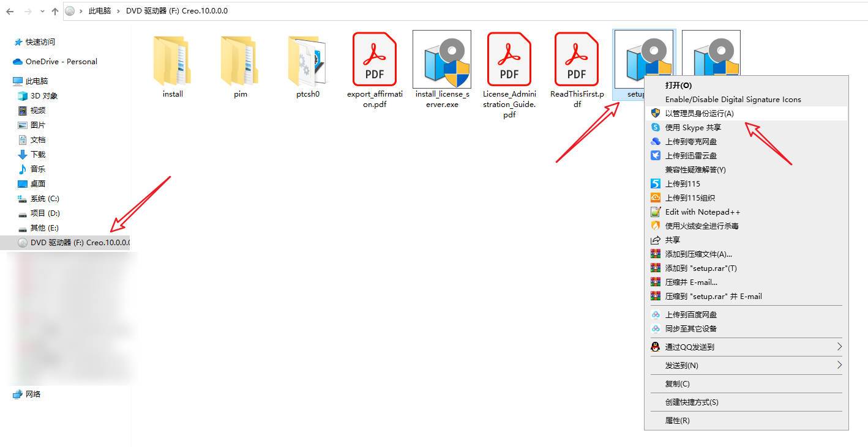Open the pim folder
This screenshot has width=868, height=447.
(x=240, y=61)
